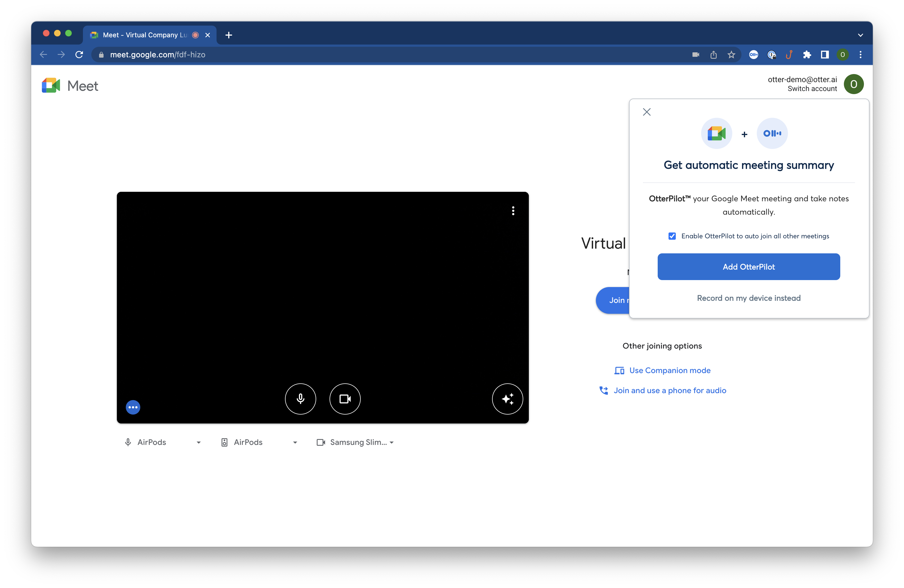Viewport: 904px width, 588px height.
Task: Click Switch account under the email address
Action: pyautogui.click(x=812, y=89)
